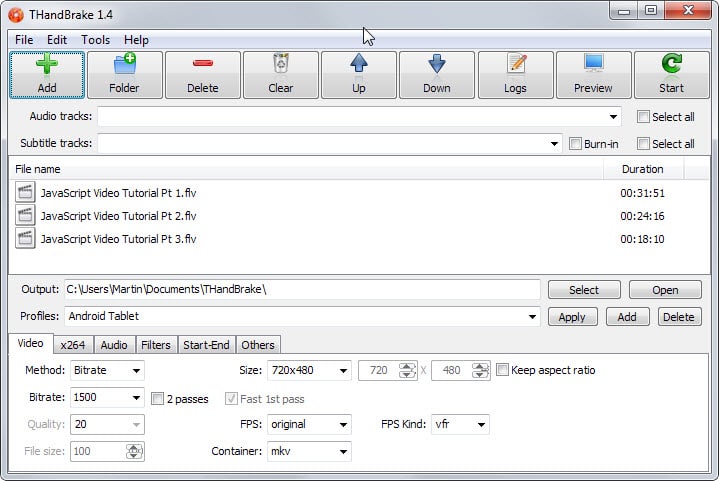719x481 pixels.
Task: Open the FPS Kind dropdown set to vfr
Action: click(x=460, y=425)
